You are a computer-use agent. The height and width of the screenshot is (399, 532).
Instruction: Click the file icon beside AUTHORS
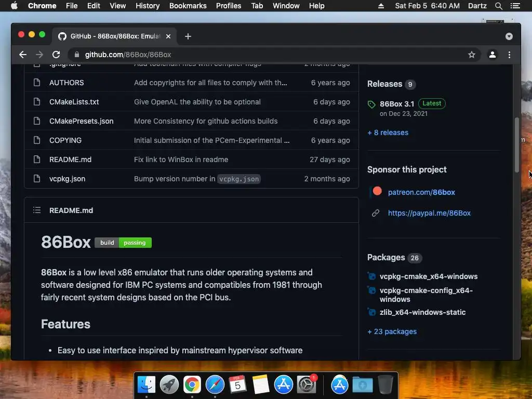[37, 83]
